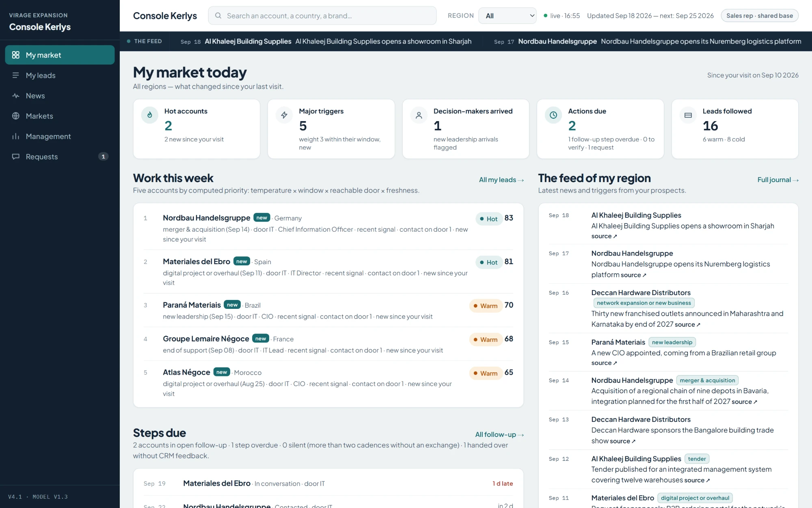Open Paraná Materiais lead row
Screen dimensions: 812x508
pyautogui.click(x=328, y=310)
